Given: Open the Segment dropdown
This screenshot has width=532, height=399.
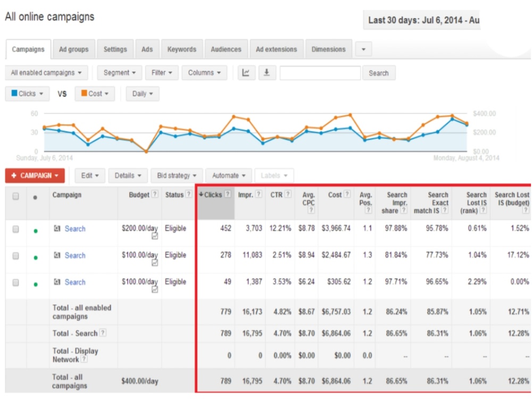Looking at the screenshot, I should (119, 72).
